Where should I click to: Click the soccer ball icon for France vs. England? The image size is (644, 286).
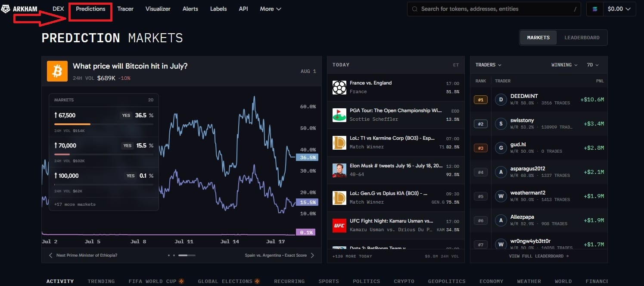[339, 88]
